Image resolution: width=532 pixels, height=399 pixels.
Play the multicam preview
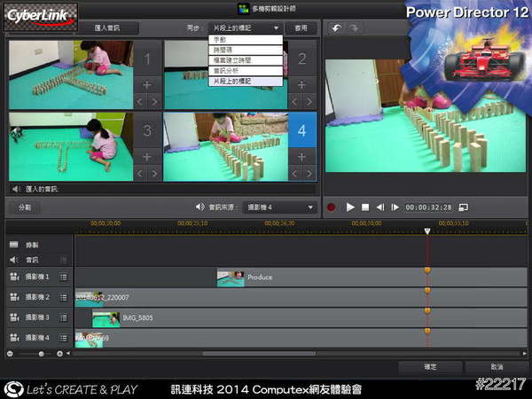[x=350, y=207]
